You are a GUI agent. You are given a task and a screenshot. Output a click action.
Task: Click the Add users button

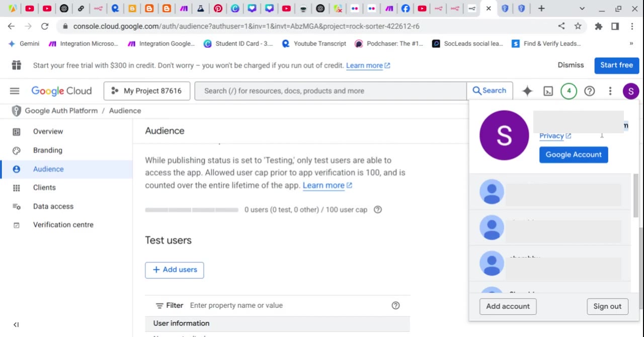pyautogui.click(x=175, y=270)
